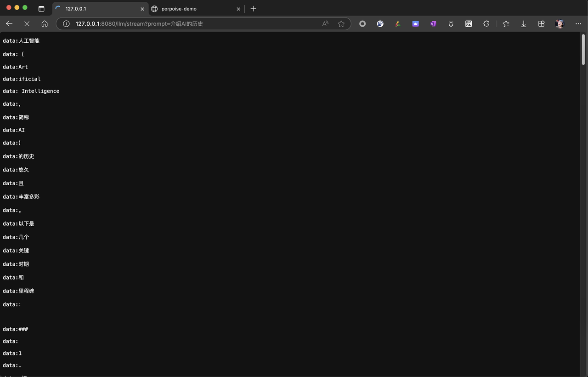View site information icon in address bar

[x=66, y=24]
